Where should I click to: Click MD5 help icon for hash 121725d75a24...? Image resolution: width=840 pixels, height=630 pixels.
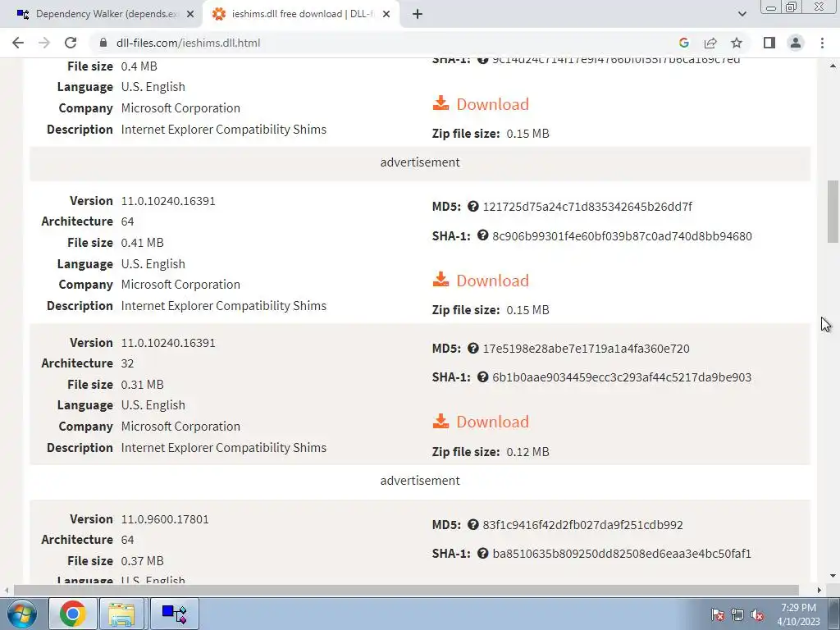coord(472,206)
